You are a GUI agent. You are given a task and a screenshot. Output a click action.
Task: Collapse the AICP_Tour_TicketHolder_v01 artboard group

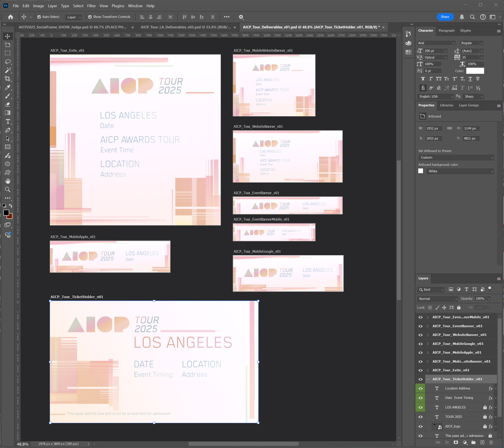428,379
